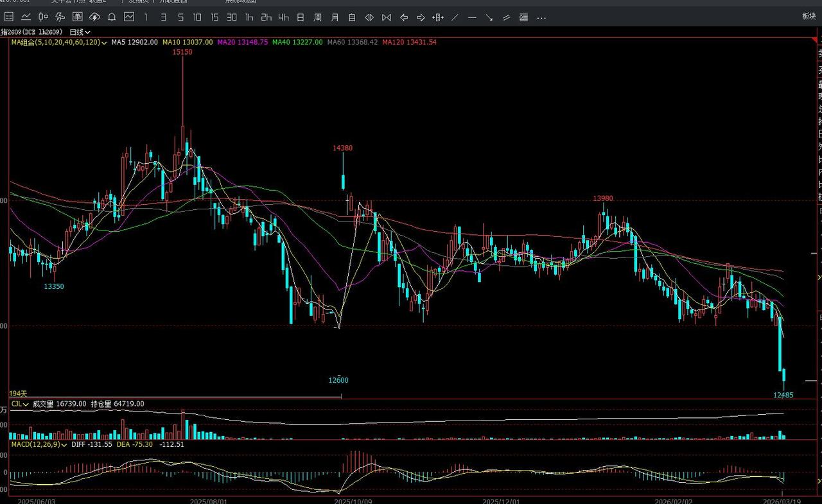The height and width of the screenshot is (504, 822).
Task: Expand the 日线 period dropdown
Action: (80, 31)
